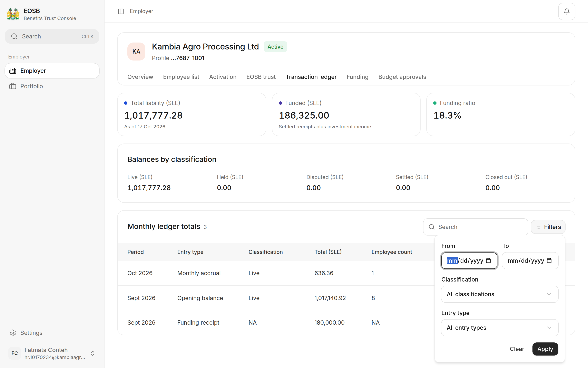Image resolution: width=588 pixels, height=368 pixels.
Task: Click the sidebar search magnifier icon
Action: tap(14, 37)
